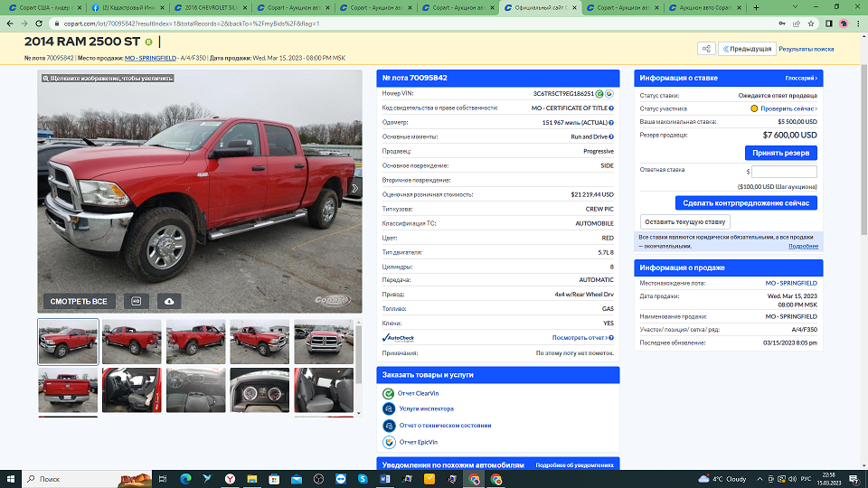Open Skype from taskbar
The image size is (868, 488).
363,479
